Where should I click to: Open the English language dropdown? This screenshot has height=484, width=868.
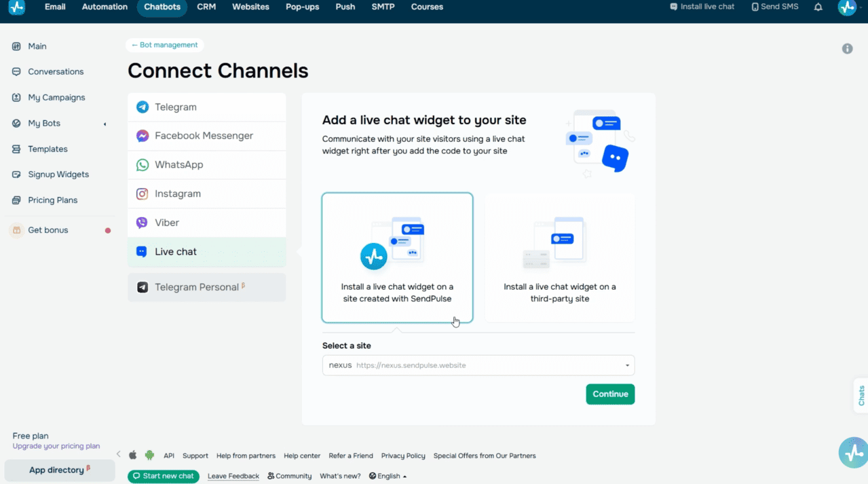click(x=388, y=477)
